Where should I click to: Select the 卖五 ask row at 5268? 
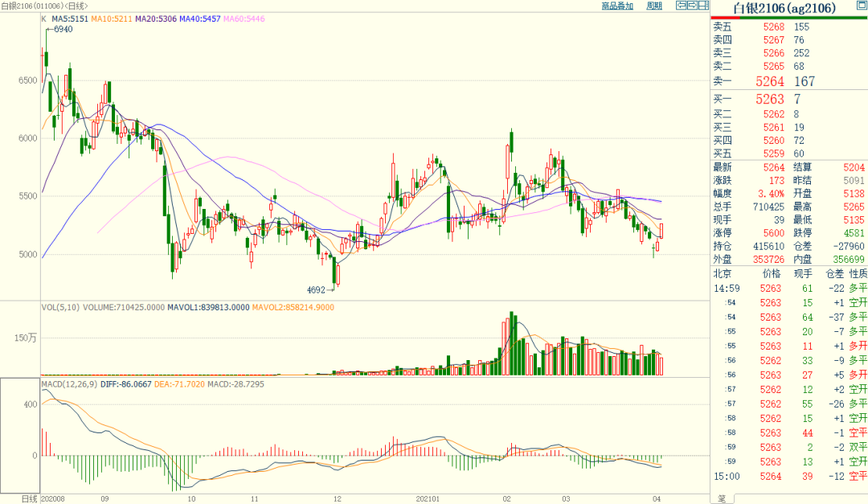(789, 27)
